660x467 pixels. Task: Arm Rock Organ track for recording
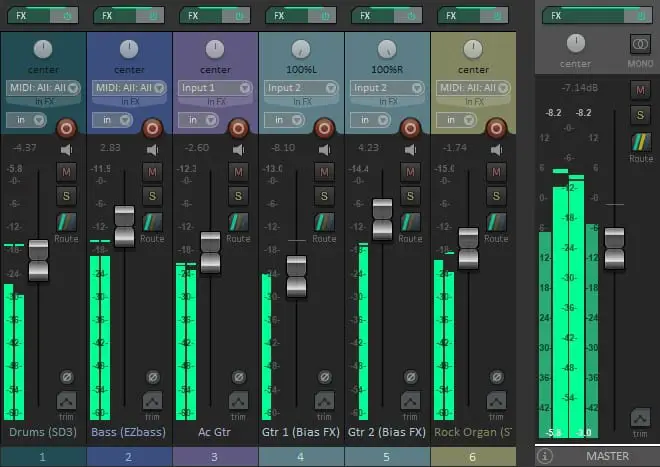tap(496, 128)
